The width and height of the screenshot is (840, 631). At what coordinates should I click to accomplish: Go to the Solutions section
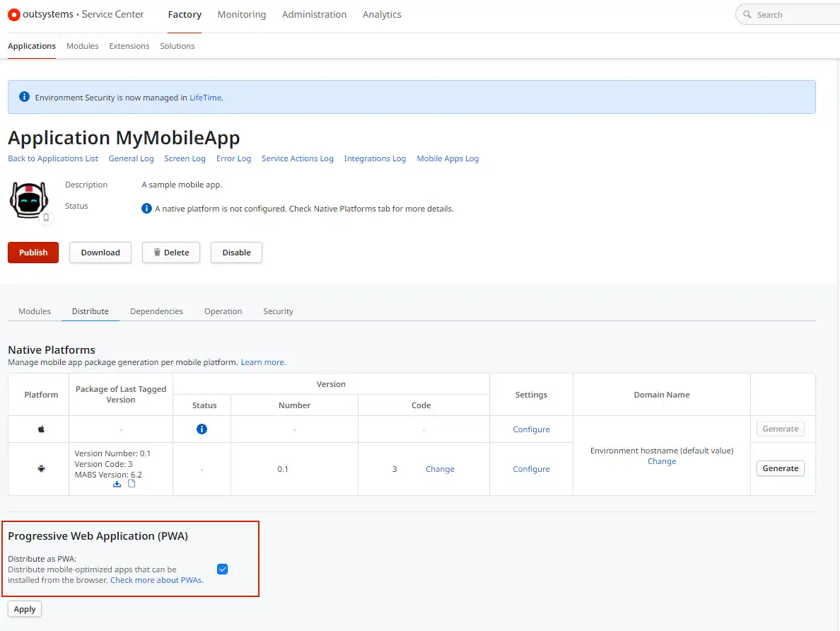(x=177, y=46)
